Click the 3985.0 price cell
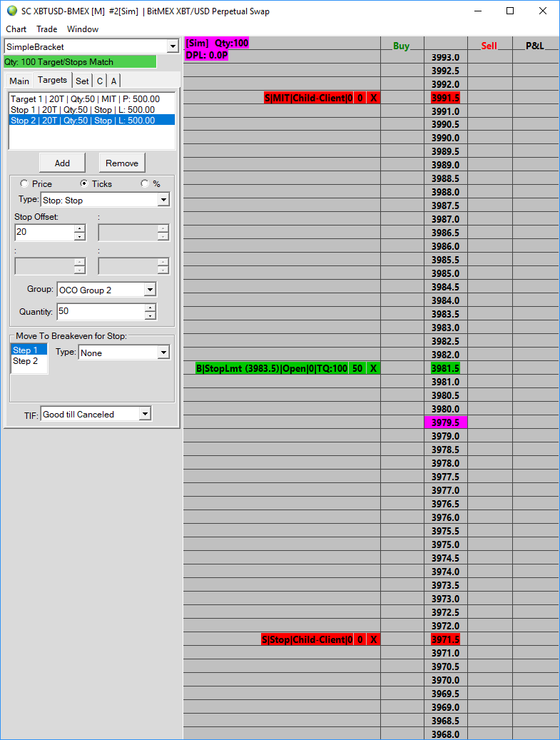 pyautogui.click(x=445, y=273)
